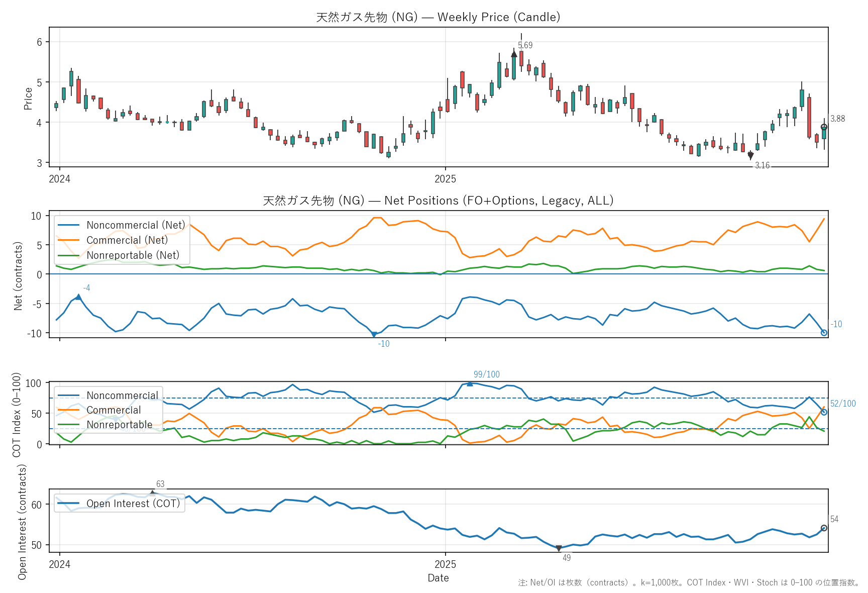The height and width of the screenshot is (593, 868).
Task: Click the Weekly Price (Candle) chart title
Action: coord(438,17)
